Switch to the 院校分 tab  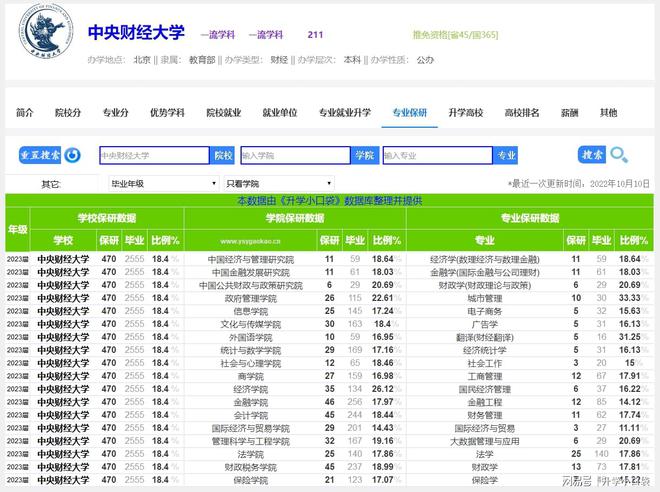[x=68, y=112]
